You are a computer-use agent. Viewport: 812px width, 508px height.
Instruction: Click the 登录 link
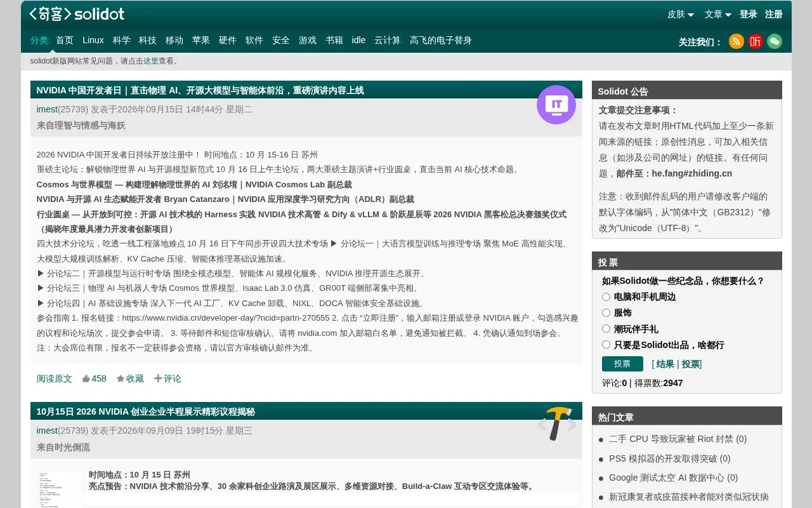749,14
